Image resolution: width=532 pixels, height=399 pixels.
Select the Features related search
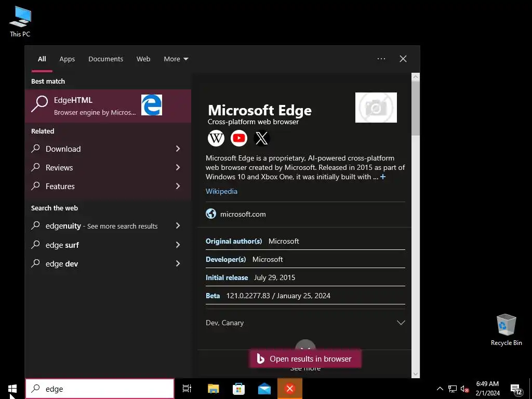coord(108,186)
